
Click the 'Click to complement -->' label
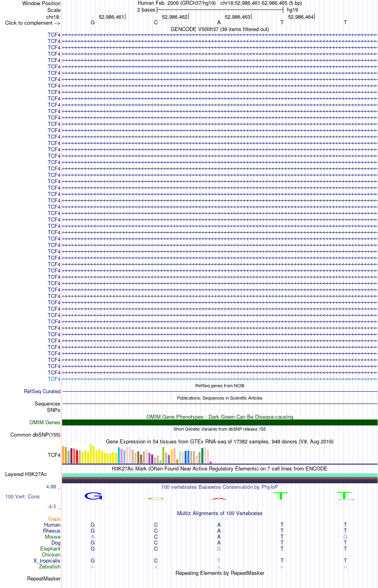[x=33, y=23]
